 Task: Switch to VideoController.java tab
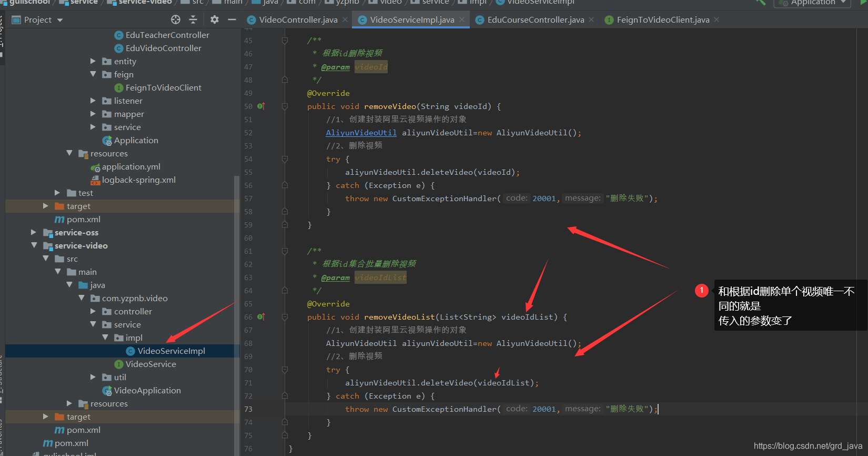(x=298, y=19)
